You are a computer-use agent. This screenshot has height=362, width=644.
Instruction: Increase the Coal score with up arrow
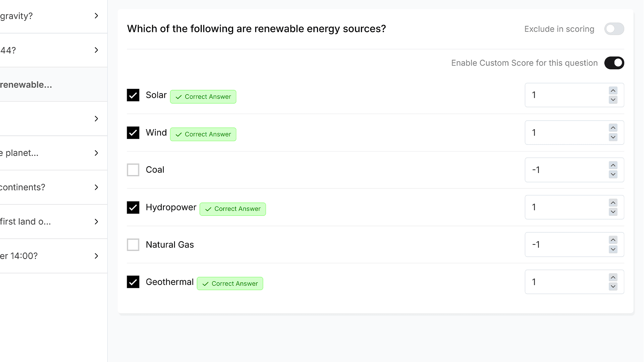613,165
